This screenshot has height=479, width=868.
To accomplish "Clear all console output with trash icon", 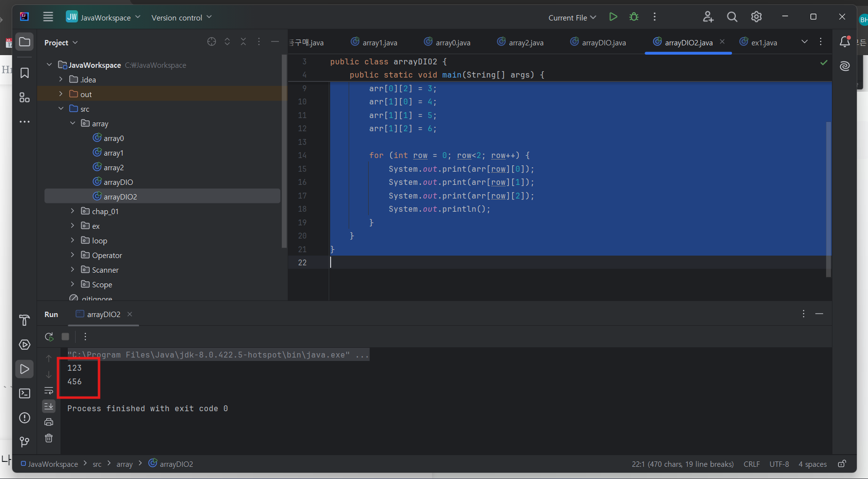I will point(49,438).
